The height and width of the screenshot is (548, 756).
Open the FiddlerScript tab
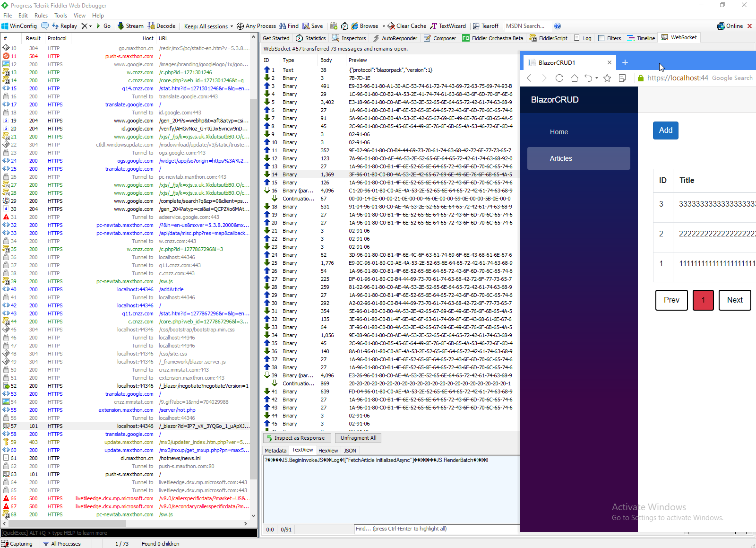(x=549, y=38)
